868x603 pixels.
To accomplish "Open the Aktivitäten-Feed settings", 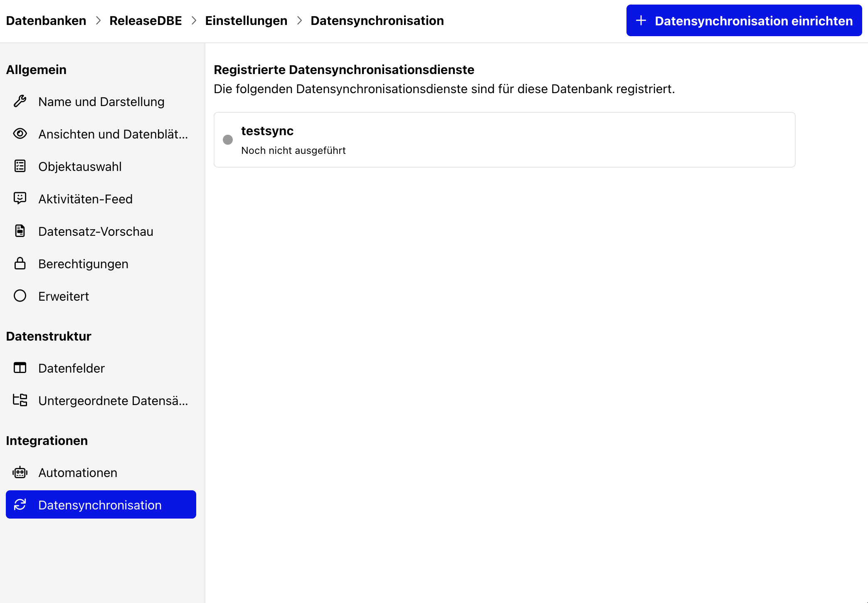I will tap(101, 199).
